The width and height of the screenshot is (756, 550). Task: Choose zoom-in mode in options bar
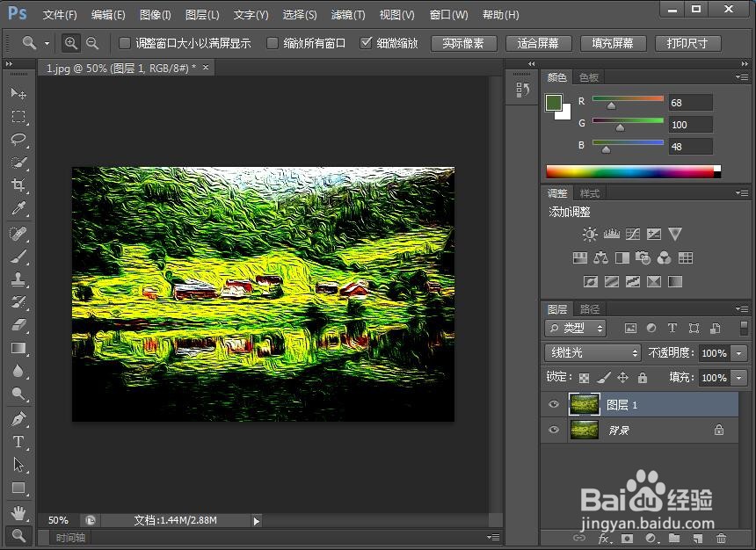pyautogui.click(x=71, y=43)
